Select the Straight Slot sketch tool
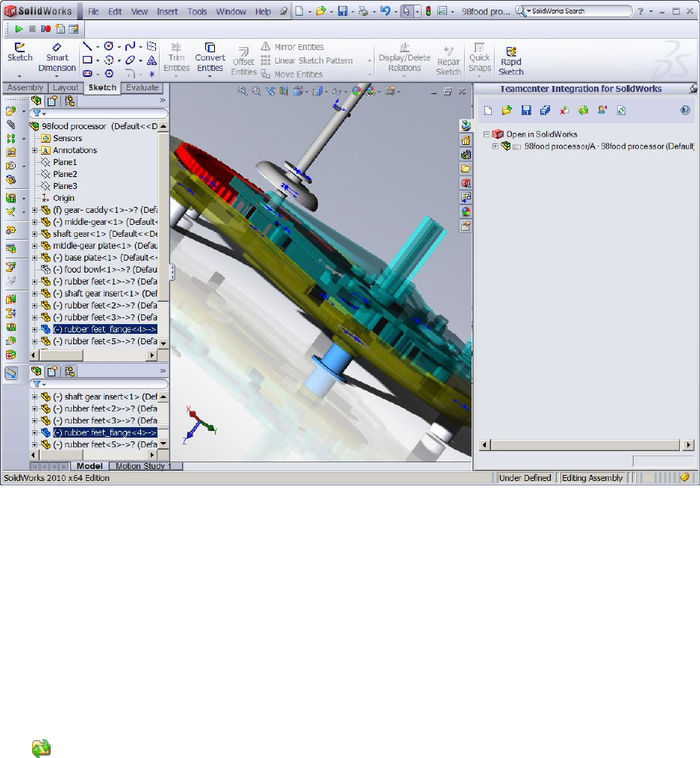Image resolution: width=700 pixels, height=758 pixels. (87, 73)
